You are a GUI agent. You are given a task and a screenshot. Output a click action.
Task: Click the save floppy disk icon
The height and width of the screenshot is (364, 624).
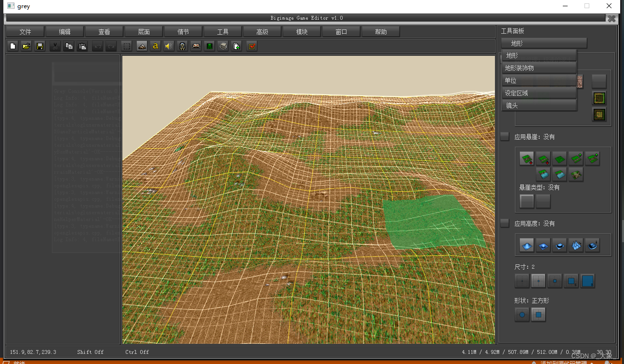pos(40,46)
